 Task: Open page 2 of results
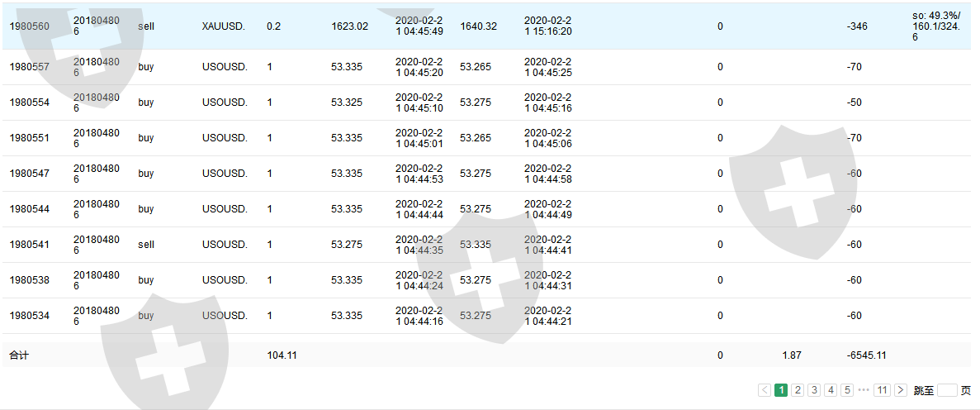point(798,390)
